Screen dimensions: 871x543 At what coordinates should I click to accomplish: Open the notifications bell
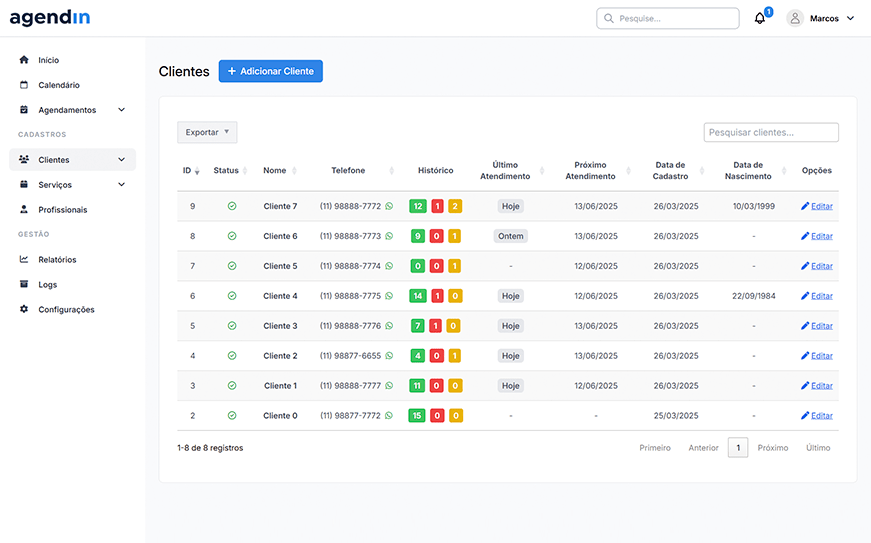(760, 18)
